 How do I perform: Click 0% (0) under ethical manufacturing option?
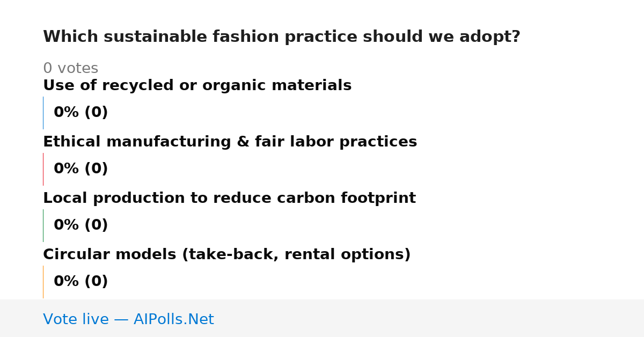click(80, 169)
